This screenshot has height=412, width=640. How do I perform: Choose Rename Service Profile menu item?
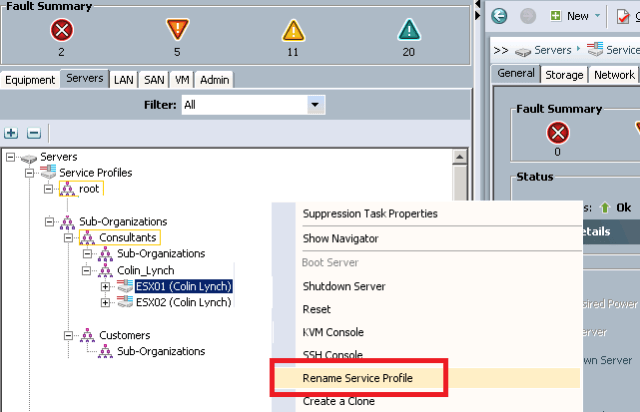pos(358,378)
